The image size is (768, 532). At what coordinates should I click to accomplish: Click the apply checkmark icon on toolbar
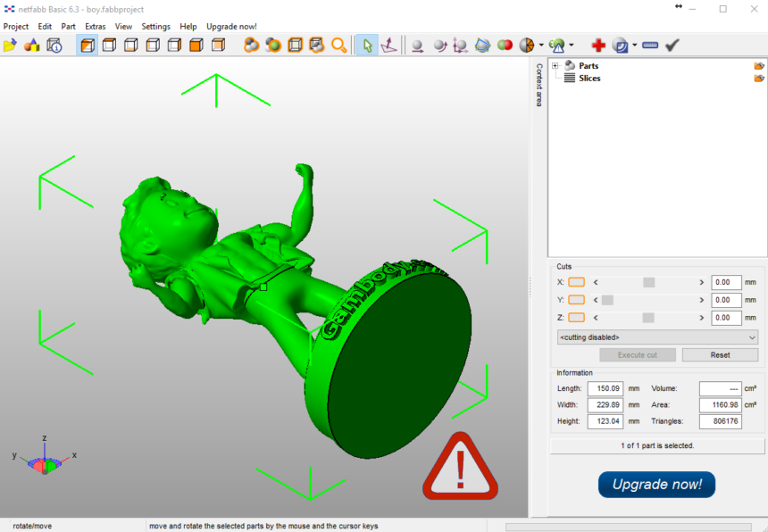pyautogui.click(x=672, y=45)
